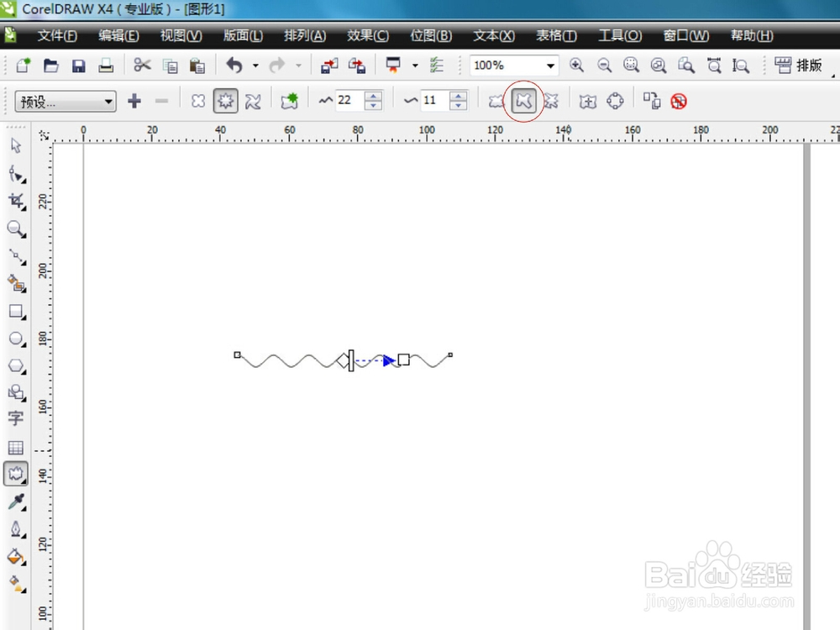Viewport: 840px width, 630px height.
Task: Select the Table tool
Action: click(15, 448)
